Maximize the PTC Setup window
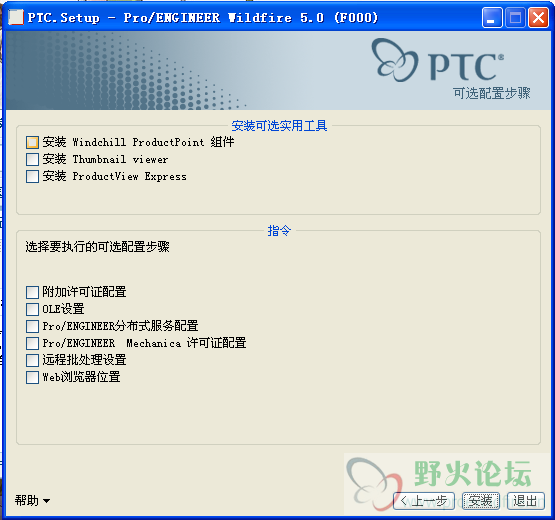This screenshot has width=555, height=520. point(515,17)
